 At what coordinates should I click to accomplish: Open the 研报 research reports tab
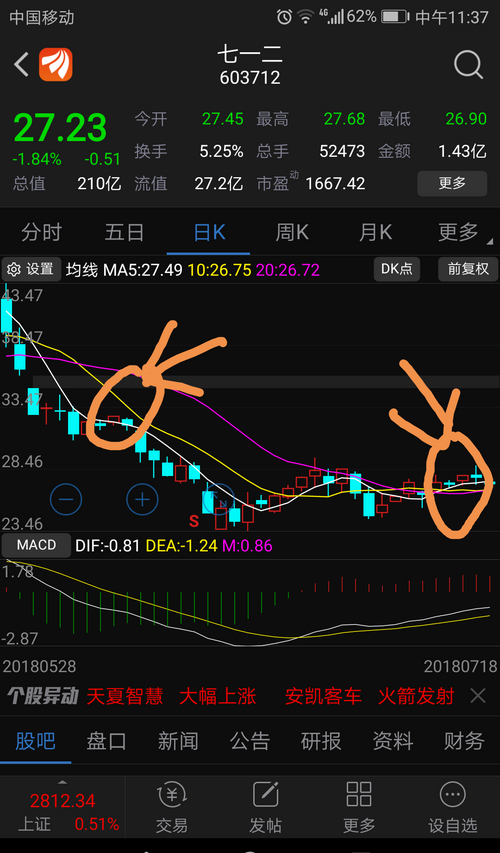321,741
